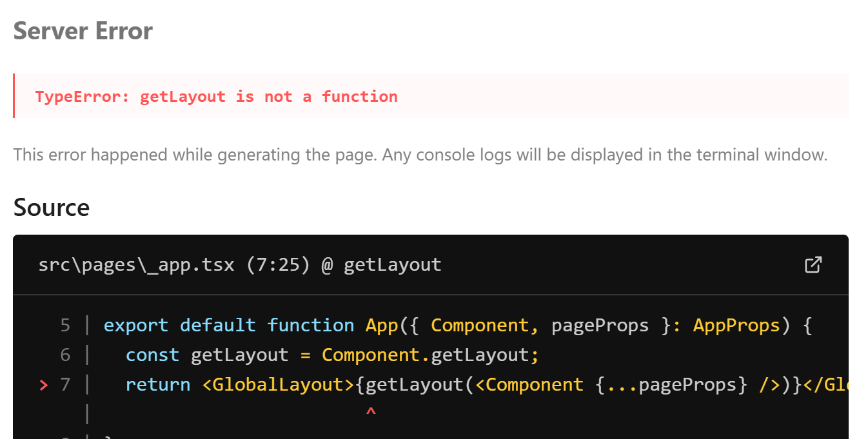Click the 'return' keyword on line 7
Image resolution: width=868 pixels, height=439 pixels.
[x=158, y=385]
